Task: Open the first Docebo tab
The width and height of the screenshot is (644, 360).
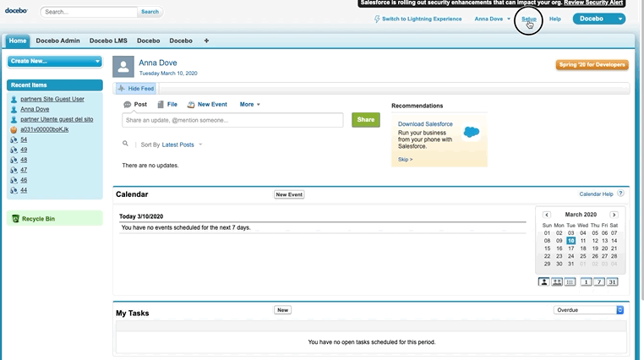Action: coord(148,41)
